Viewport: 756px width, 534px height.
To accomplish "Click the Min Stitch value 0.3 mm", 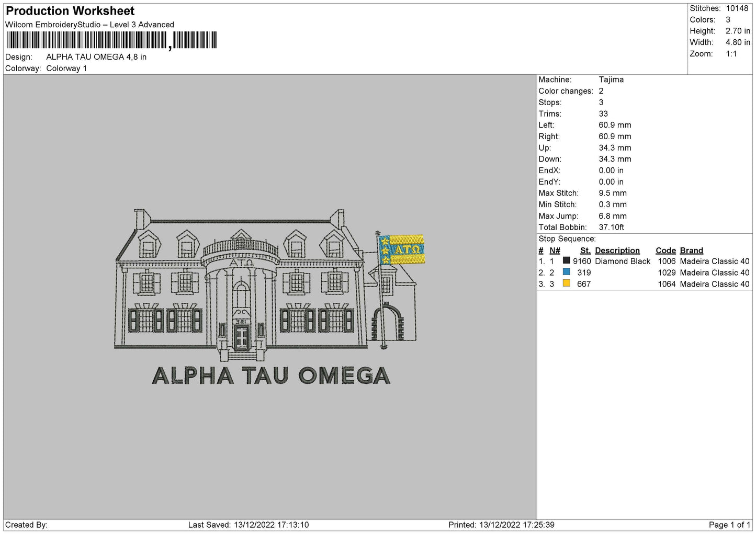I will (x=613, y=204).
